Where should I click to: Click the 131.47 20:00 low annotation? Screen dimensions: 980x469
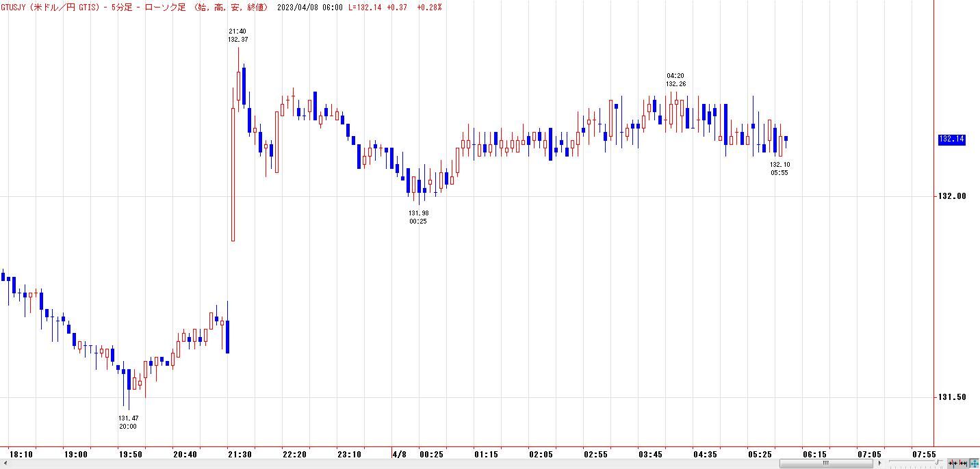coord(128,422)
